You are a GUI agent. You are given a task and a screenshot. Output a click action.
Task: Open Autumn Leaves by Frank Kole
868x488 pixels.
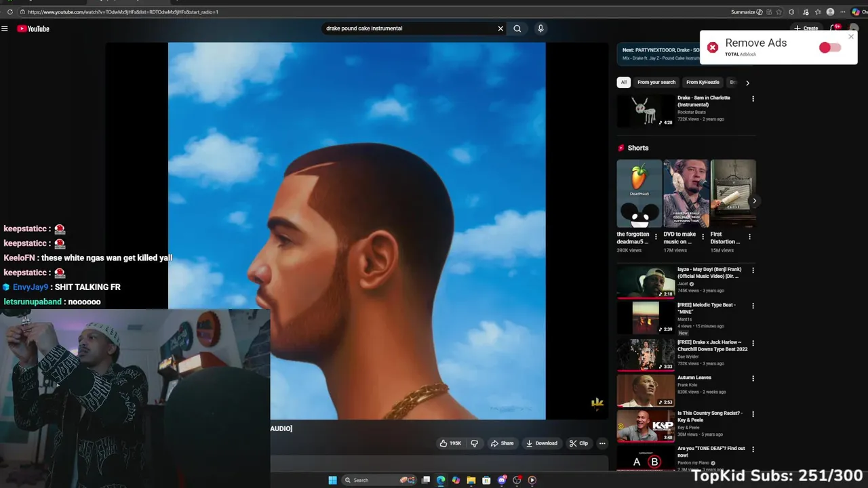[646, 390]
